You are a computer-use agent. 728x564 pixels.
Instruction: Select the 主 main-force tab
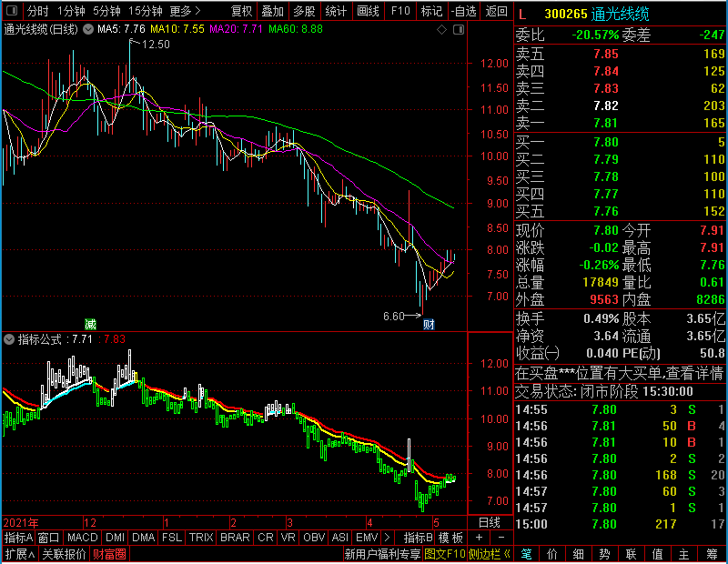coord(683,554)
